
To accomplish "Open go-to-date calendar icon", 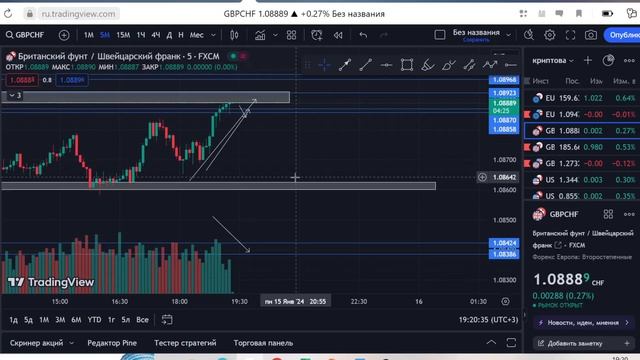I will point(167,320).
